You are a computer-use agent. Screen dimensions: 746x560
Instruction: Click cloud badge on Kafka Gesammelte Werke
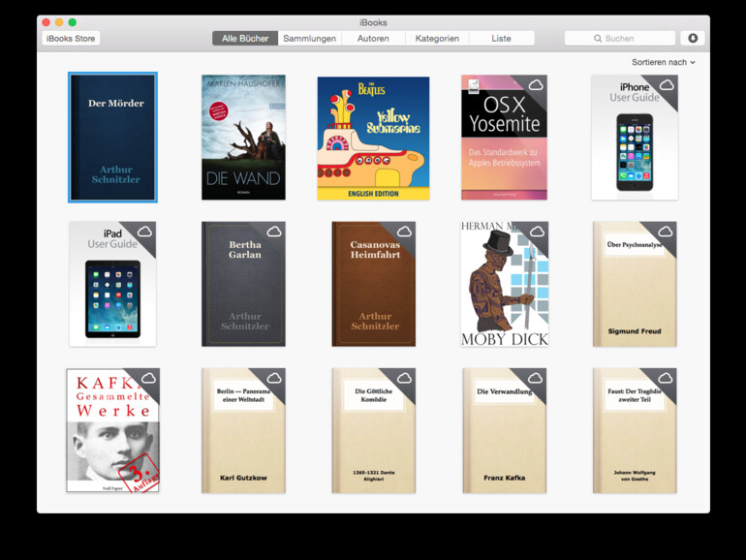point(148,378)
